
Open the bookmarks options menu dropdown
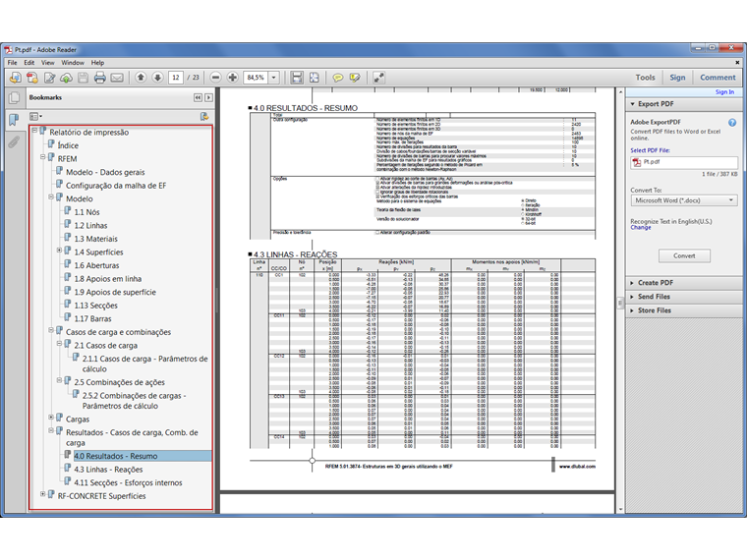pyautogui.click(x=35, y=116)
